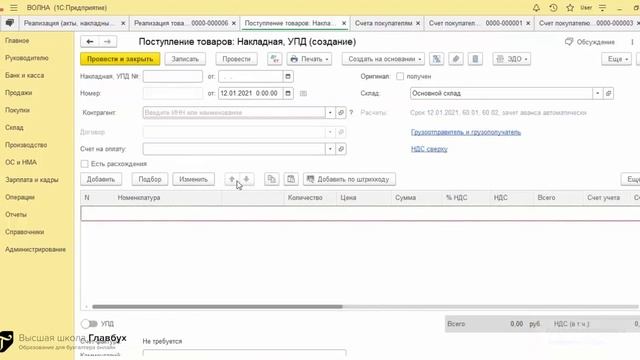Expand Счет на оплату dropdown arrow
The height and width of the screenshot is (360, 640).
tap(330, 149)
